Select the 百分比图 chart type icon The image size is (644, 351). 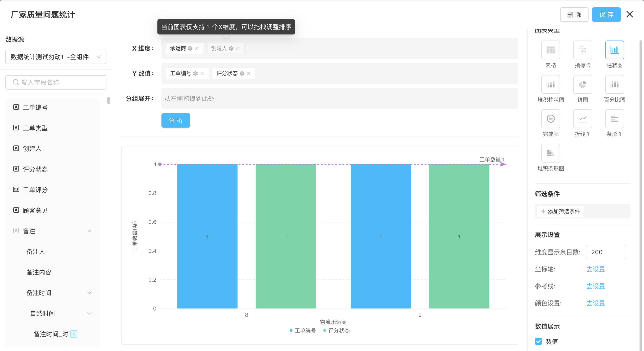614,84
